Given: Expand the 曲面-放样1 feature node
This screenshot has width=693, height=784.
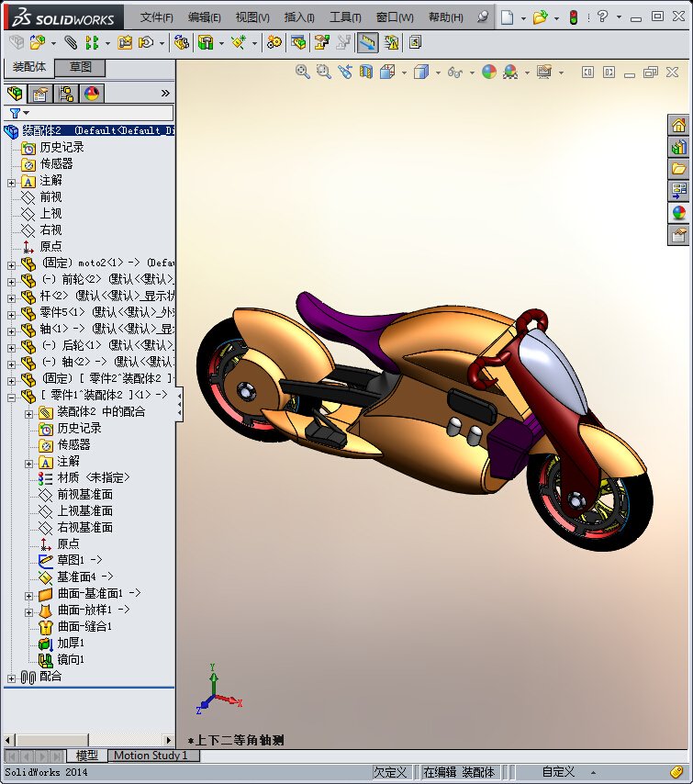Looking at the screenshot, I should pos(28,612).
